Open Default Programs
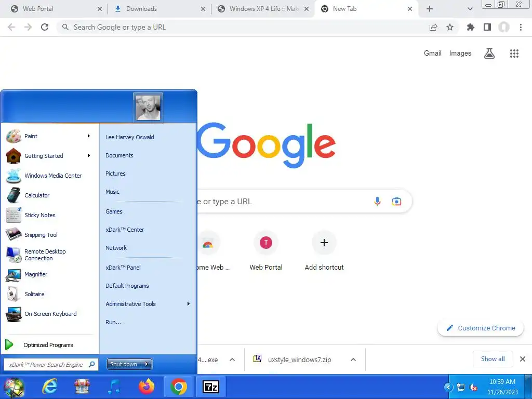Image resolution: width=532 pixels, height=399 pixels. click(127, 286)
